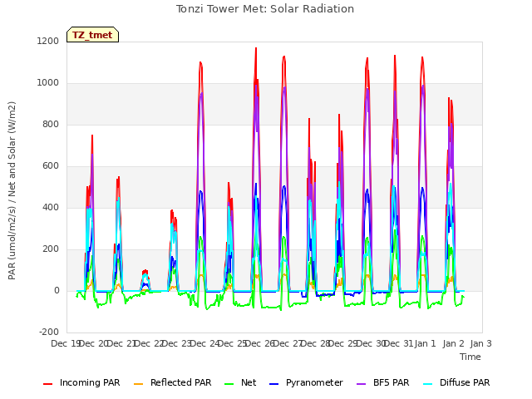
Task: Click the 400 y-axis tick label
Action: (x=51, y=207)
